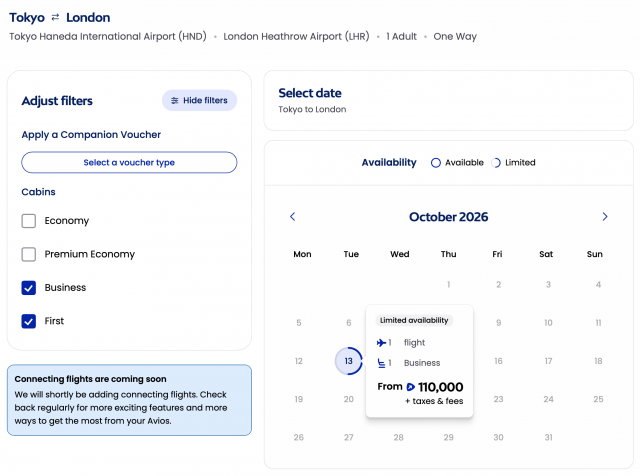Untick the First cabin checkbox
The image size is (640, 476).
[29, 321]
